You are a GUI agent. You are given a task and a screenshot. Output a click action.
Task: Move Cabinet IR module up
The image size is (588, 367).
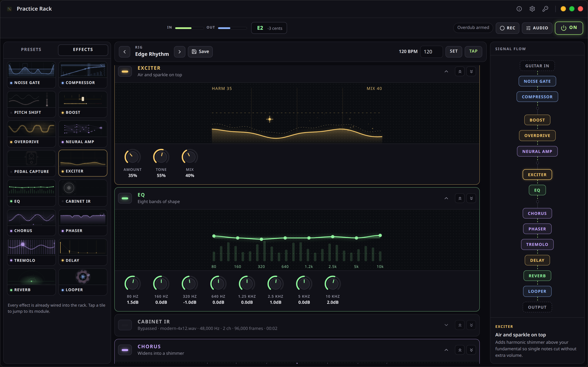point(460,325)
